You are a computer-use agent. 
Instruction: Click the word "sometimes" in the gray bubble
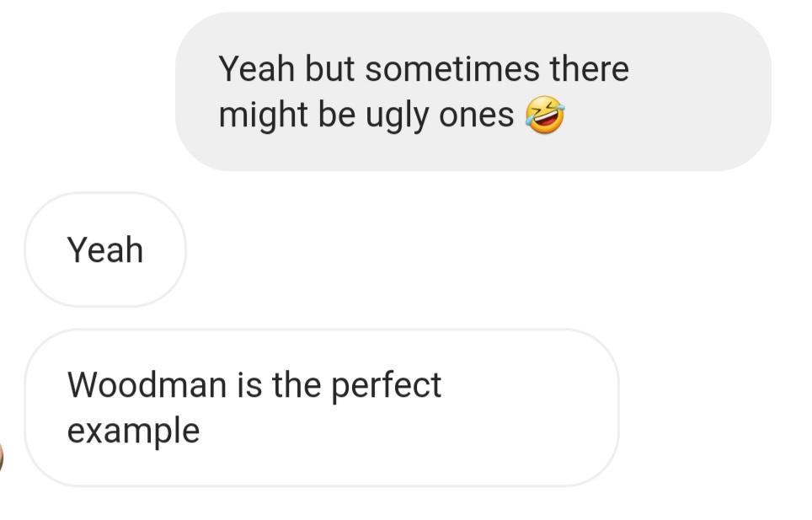[452, 68]
